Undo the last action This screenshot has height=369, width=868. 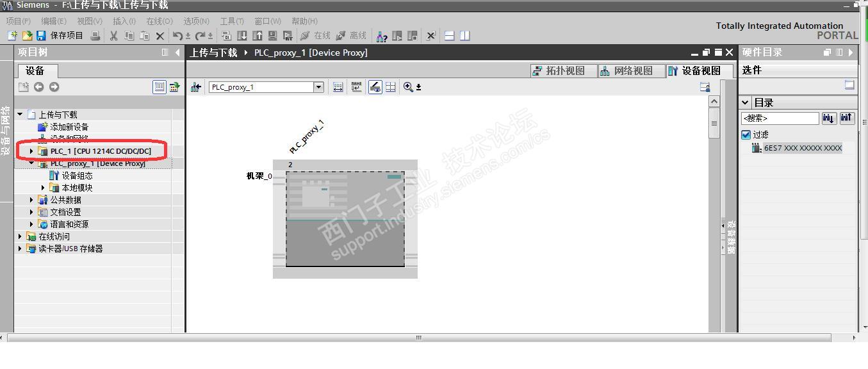[x=178, y=36]
